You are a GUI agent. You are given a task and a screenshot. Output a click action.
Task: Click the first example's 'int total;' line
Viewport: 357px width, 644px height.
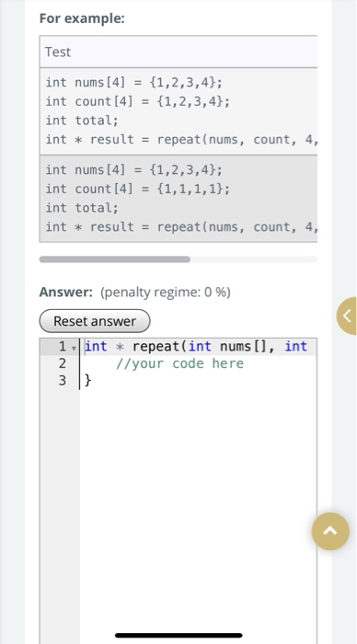tap(82, 121)
